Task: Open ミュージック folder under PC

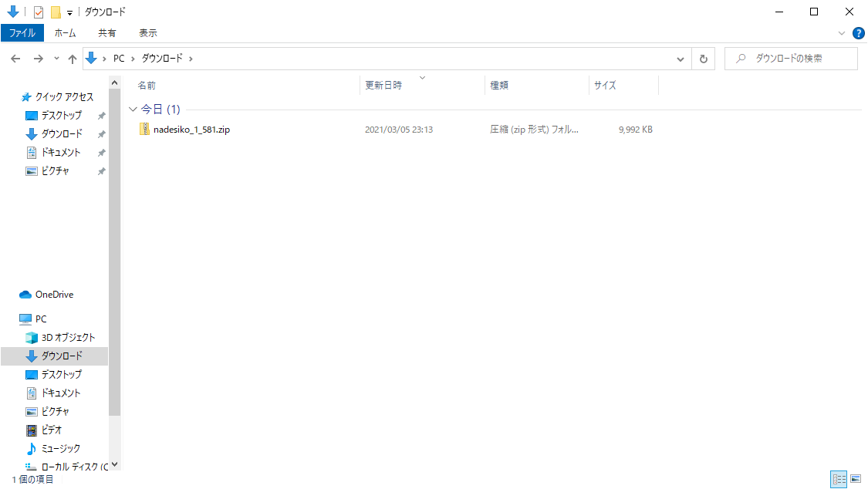Action: (x=61, y=449)
